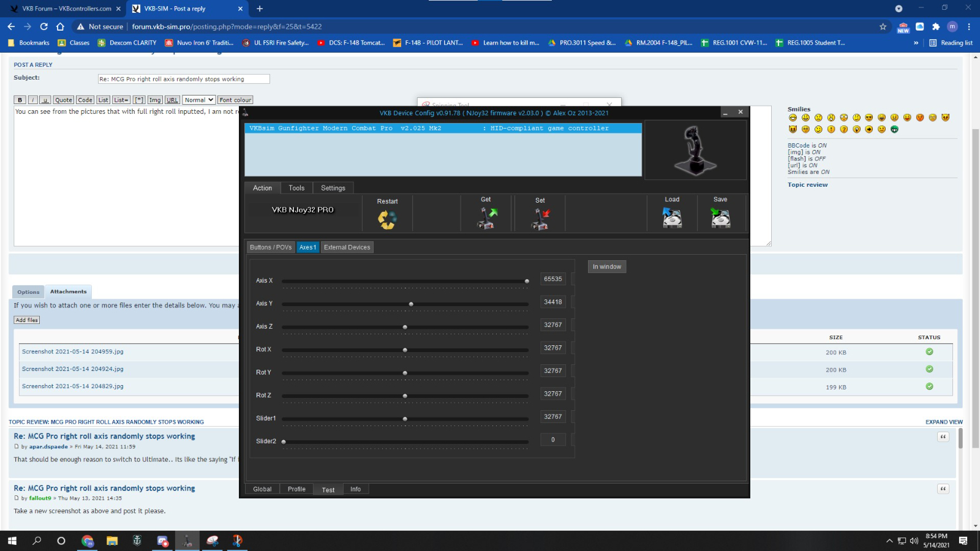Click the Restart device icon
The width and height of the screenshot is (980, 551).
click(387, 219)
